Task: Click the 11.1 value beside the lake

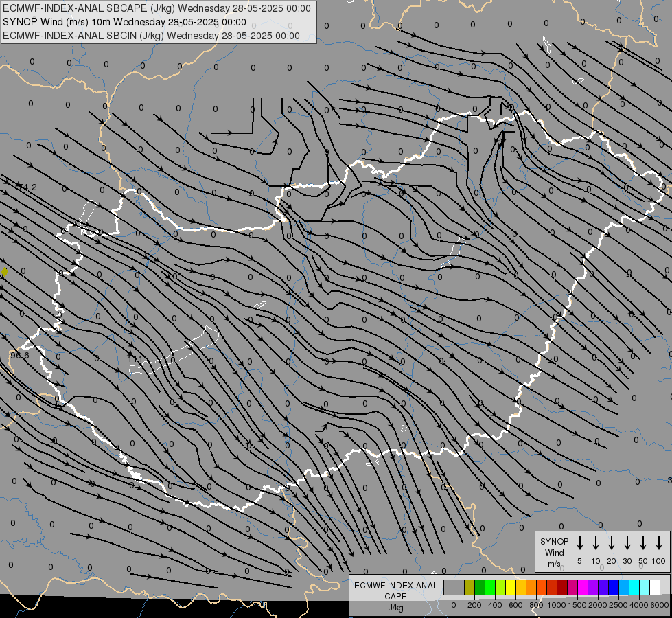Action: (x=135, y=358)
